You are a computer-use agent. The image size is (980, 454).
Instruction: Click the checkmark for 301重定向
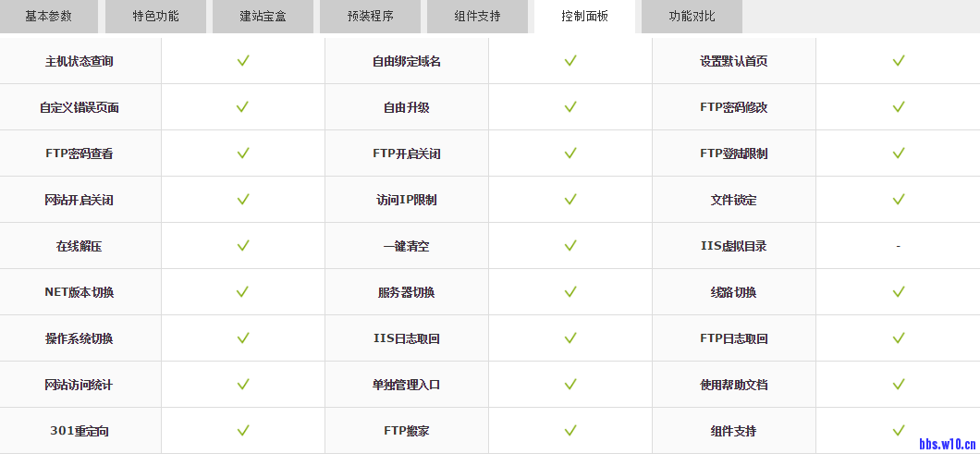[243, 431]
